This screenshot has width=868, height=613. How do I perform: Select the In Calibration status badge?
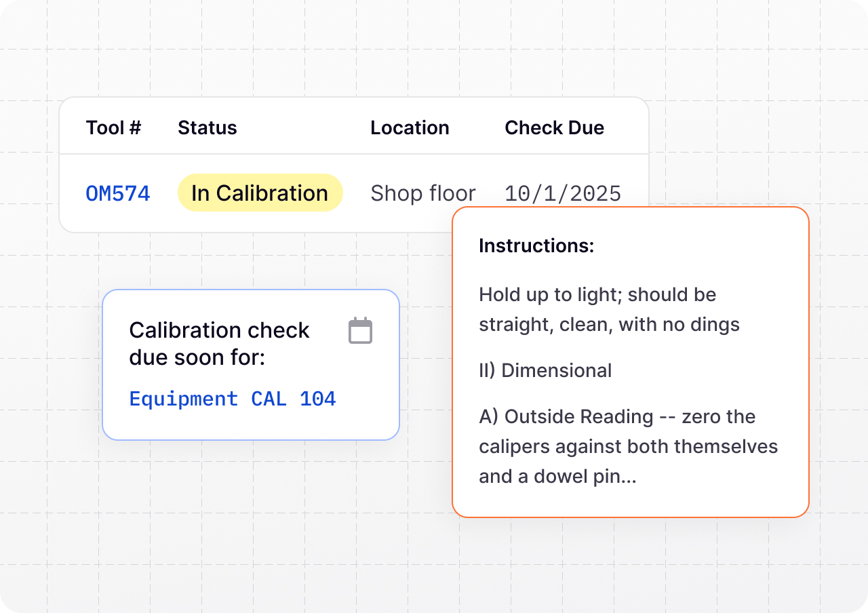(x=260, y=193)
